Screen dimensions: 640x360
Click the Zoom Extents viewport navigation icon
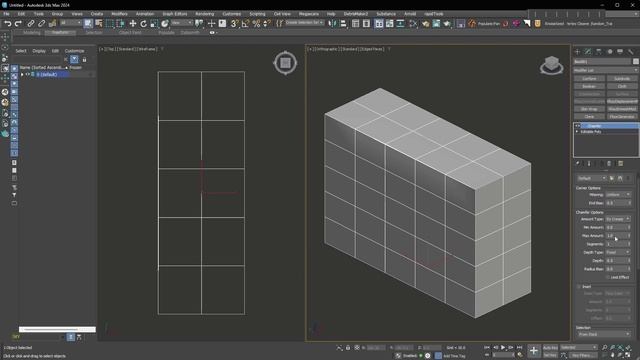pos(620,348)
